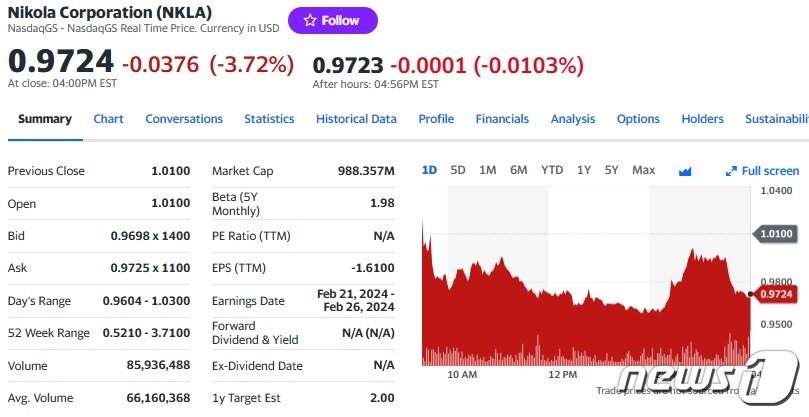Select YTD chart range

(x=552, y=170)
